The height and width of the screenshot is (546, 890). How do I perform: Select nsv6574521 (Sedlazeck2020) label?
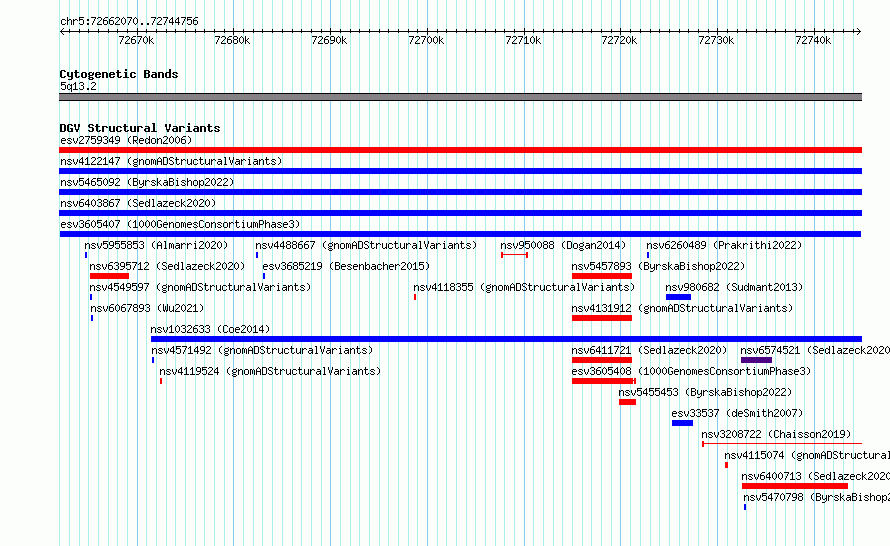click(x=815, y=350)
